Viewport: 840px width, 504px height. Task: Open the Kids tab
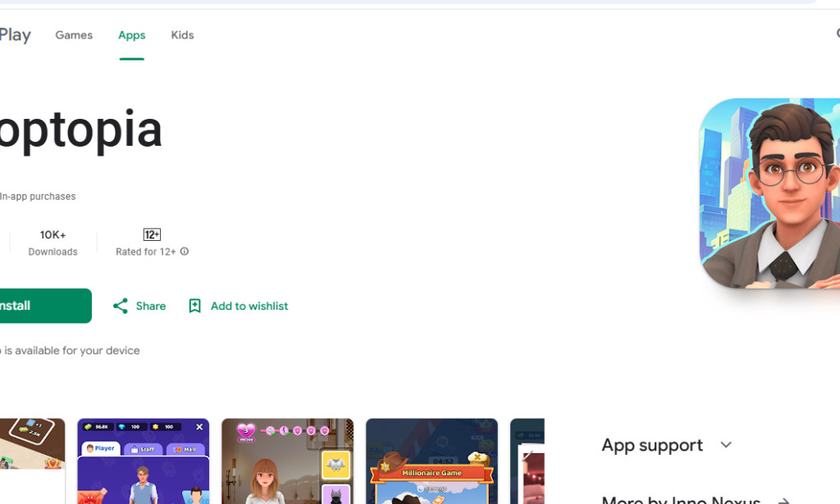[182, 35]
